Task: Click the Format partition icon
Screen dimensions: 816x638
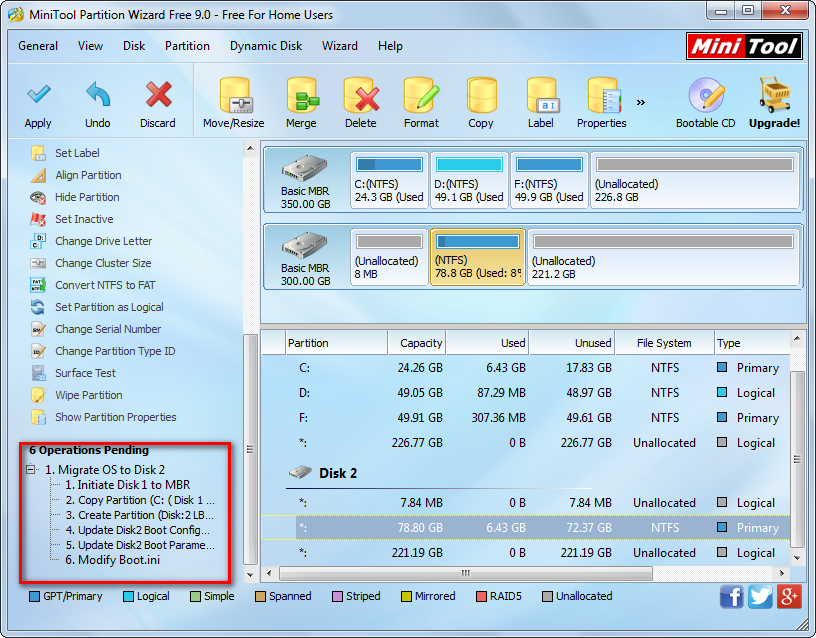Action: pyautogui.click(x=422, y=95)
